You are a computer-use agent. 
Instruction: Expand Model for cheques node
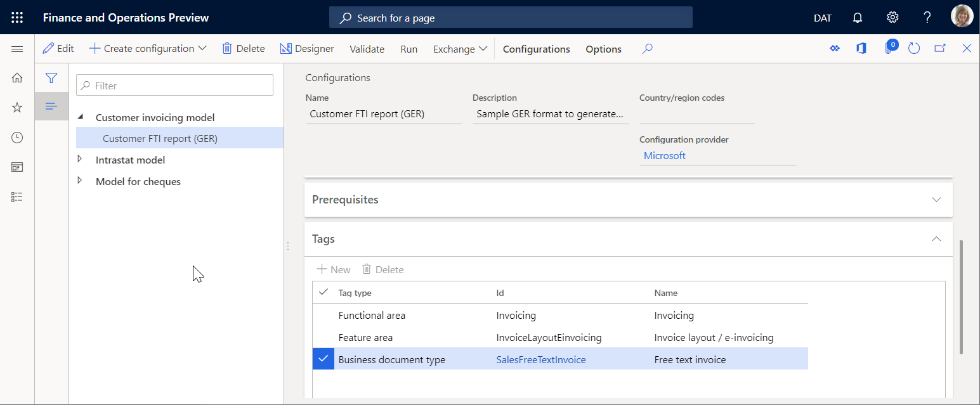80,181
